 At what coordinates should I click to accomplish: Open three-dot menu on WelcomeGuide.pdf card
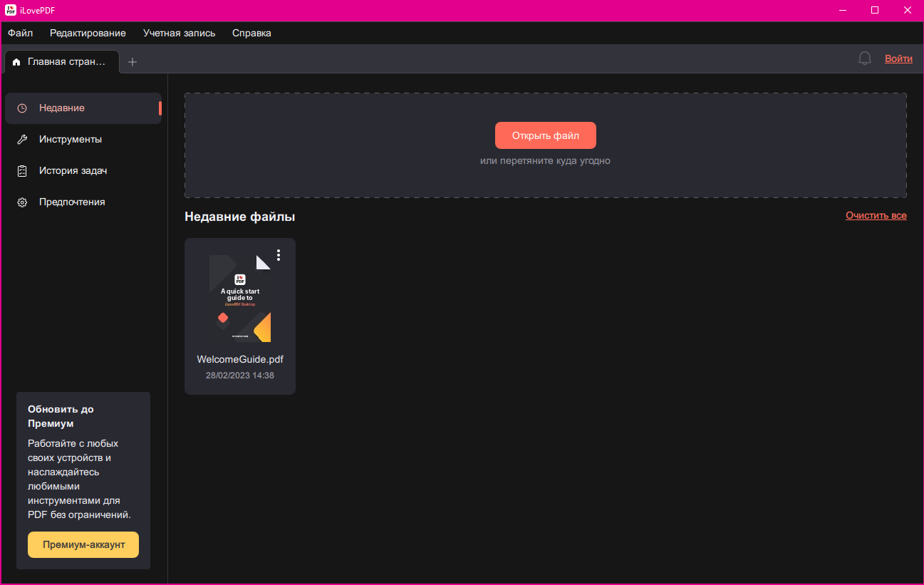pyautogui.click(x=279, y=255)
